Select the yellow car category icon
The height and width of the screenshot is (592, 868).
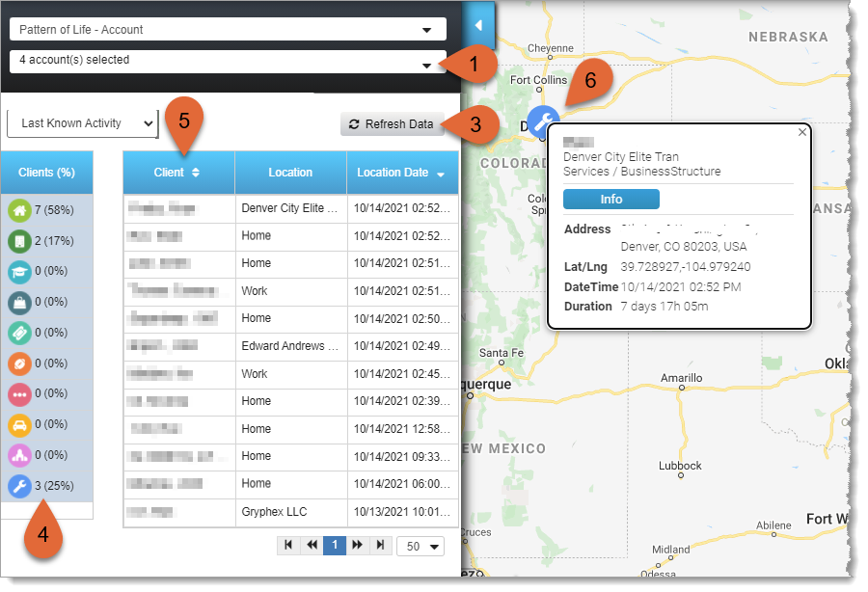tap(18, 424)
